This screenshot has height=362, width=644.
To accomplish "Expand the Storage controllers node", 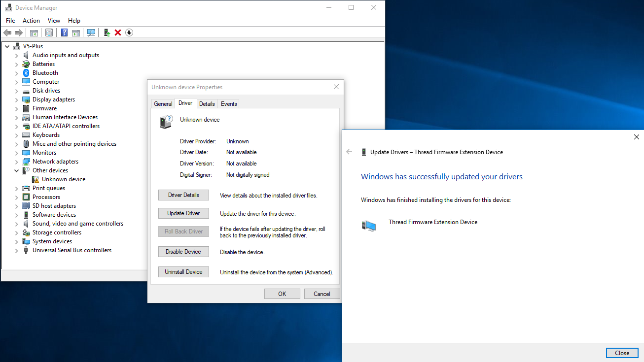I will 16,232.
